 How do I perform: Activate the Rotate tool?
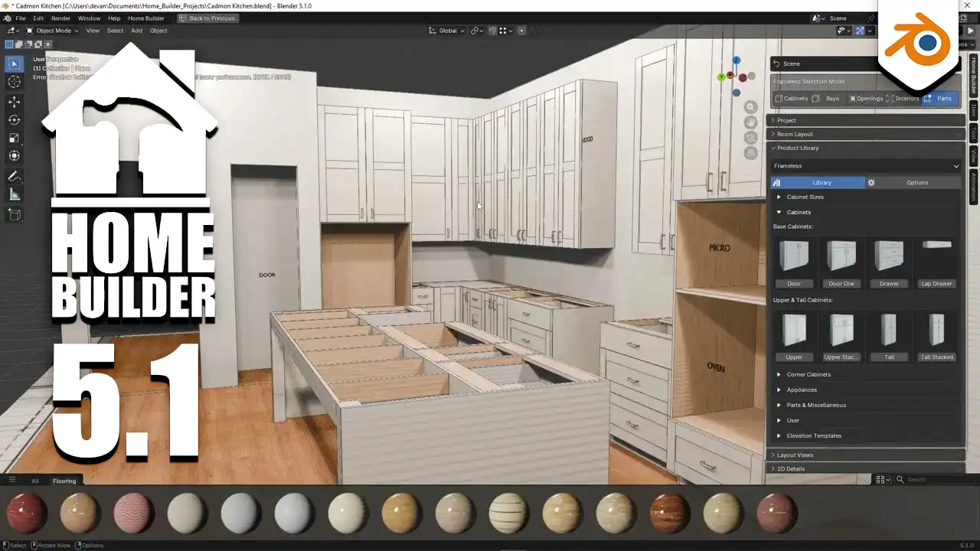[x=14, y=119]
